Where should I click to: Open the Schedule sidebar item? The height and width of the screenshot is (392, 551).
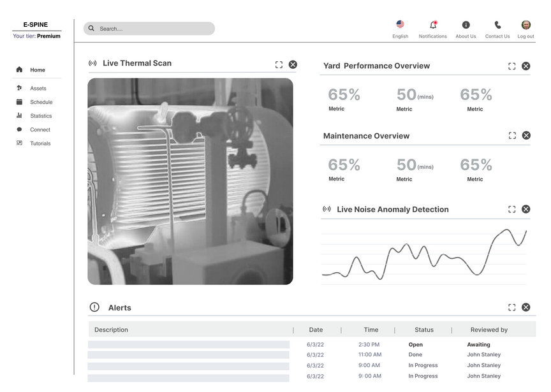click(41, 102)
